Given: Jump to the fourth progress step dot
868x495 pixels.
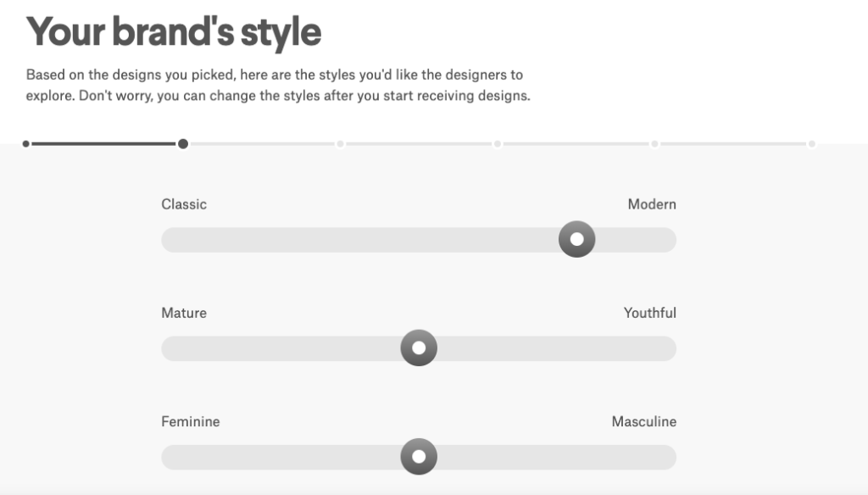Looking at the screenshot, I should click(x=498, y=144).
